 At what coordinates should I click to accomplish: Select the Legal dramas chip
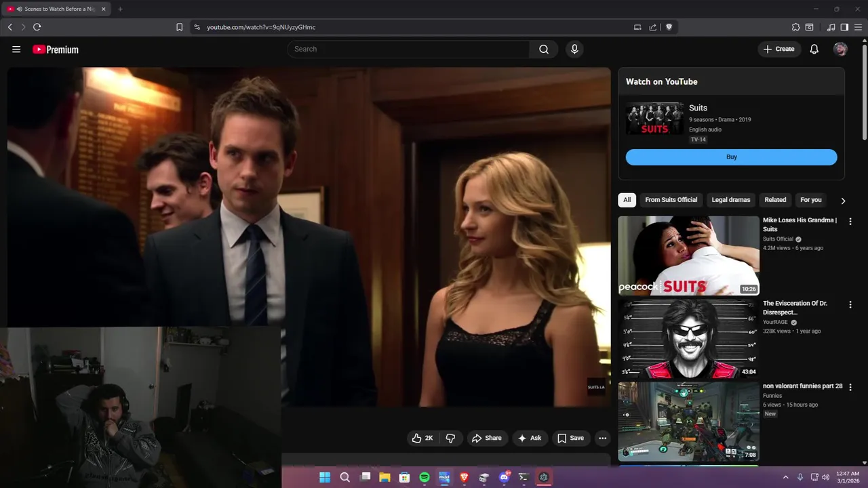point(731,200)
